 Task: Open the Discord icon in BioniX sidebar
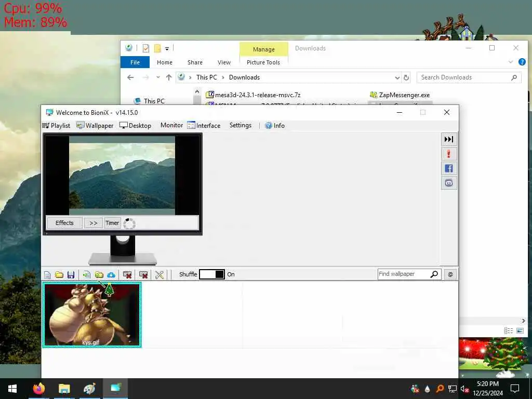[448, 183]
